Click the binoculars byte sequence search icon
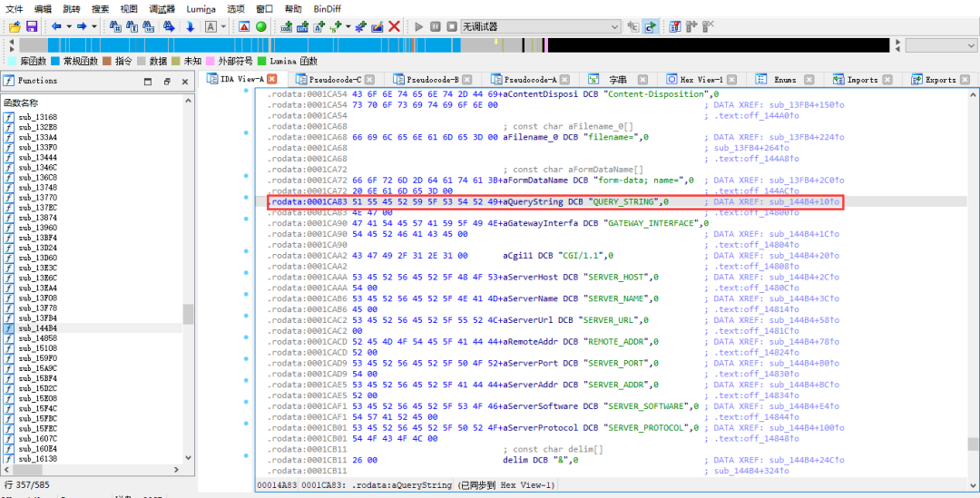Image resolution: width=980 pixels, height=498 pixels. pyautogui.click(x=149, y=27)
